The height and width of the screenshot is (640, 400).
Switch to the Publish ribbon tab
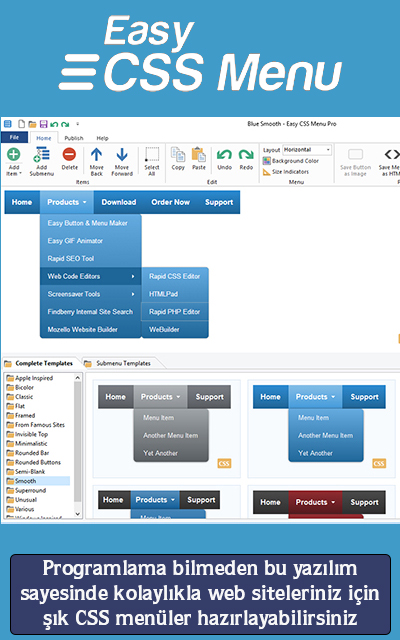tap(74, 138)
